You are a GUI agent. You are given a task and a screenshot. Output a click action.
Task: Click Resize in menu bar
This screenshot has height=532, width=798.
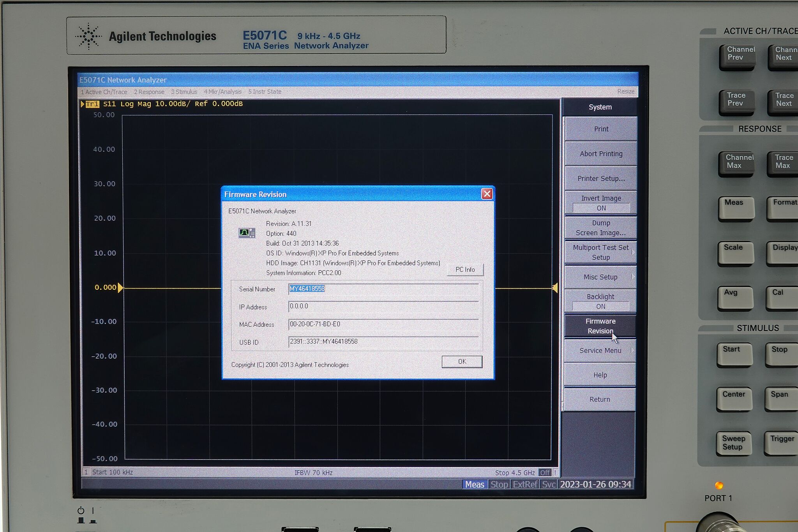coord(626,92)
